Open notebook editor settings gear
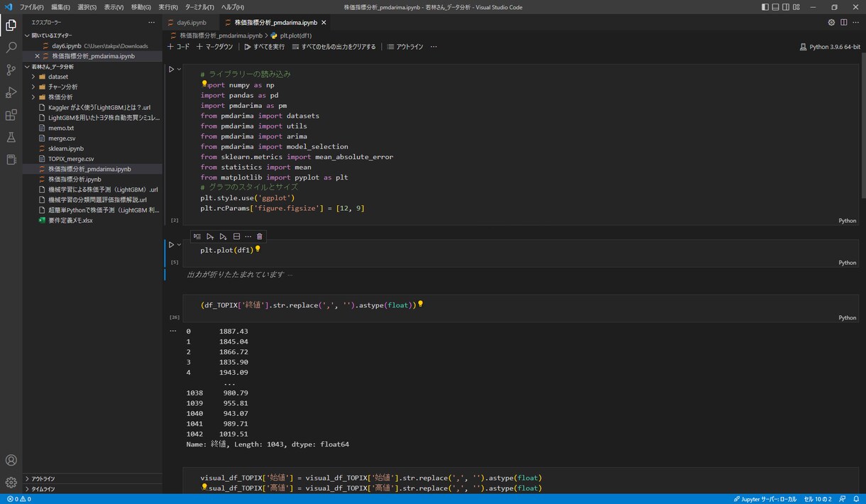The image size is (866, 504). pos(832,22)
